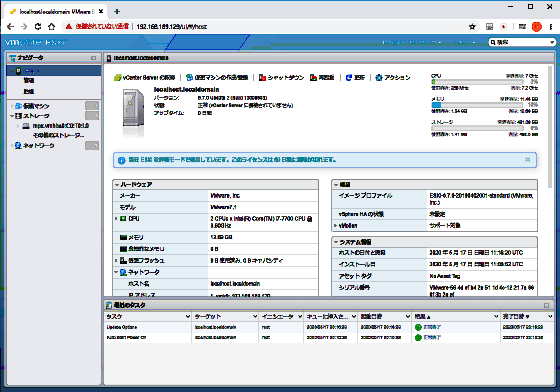Open 管理 under the host

click(x=29, y=81)
